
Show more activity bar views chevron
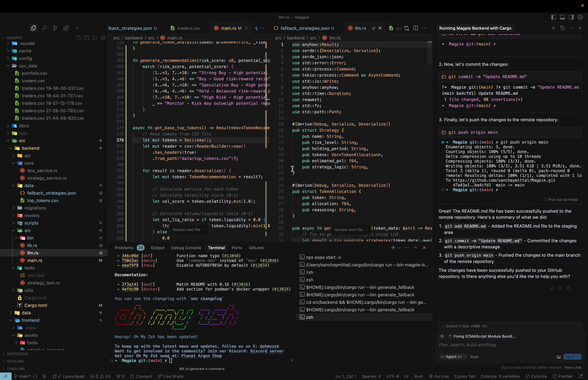(77, 28)
